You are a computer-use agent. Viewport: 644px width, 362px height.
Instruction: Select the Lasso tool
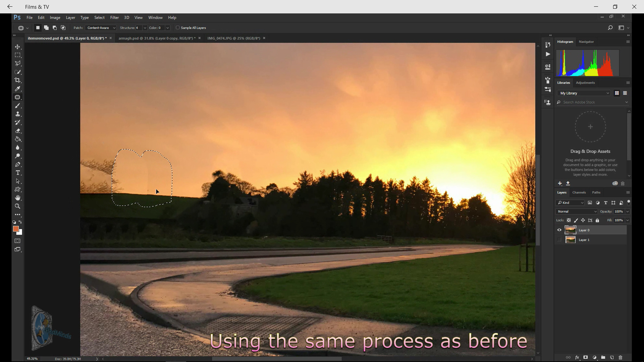coord(18,63)
